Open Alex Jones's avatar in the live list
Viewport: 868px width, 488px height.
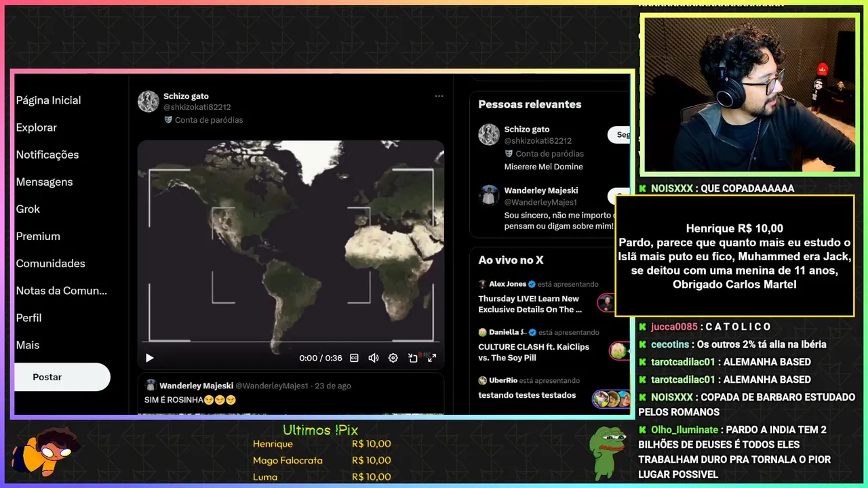pos(482,284)
